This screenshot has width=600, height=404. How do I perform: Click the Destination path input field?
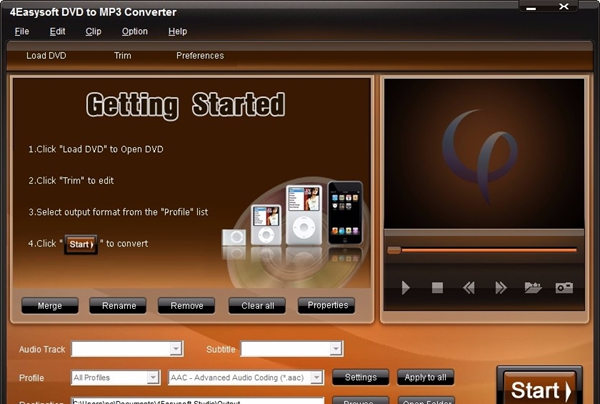coord(198,401)
